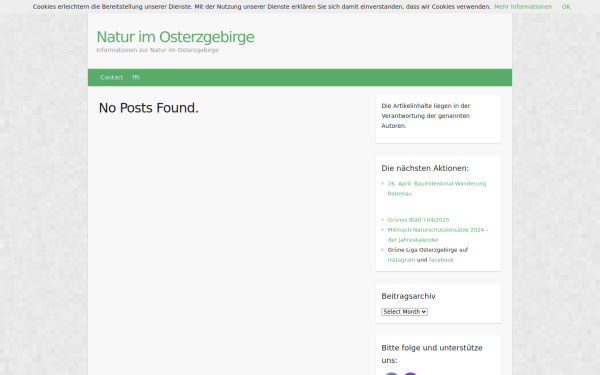Click the 'Grüne Liga Osterzgebirge auf' text
This screenshot has height=375, width=600.
pyautogui.click(x=427, y=250)
